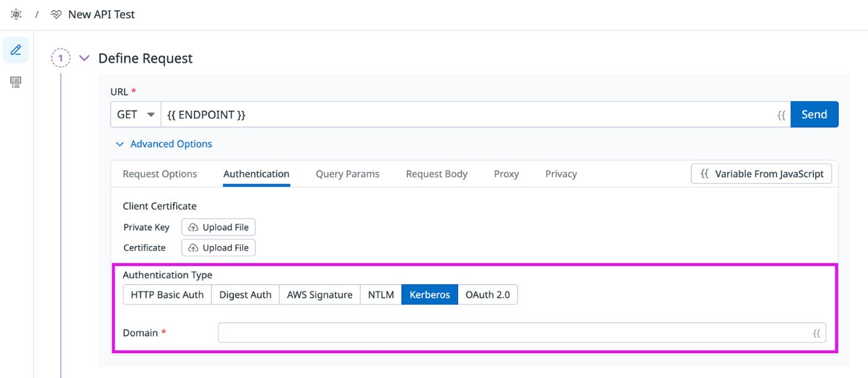Viewport: 868px width, 378px height.
Task: Click the upload cloud icon for Private Key
Action: 193,227
